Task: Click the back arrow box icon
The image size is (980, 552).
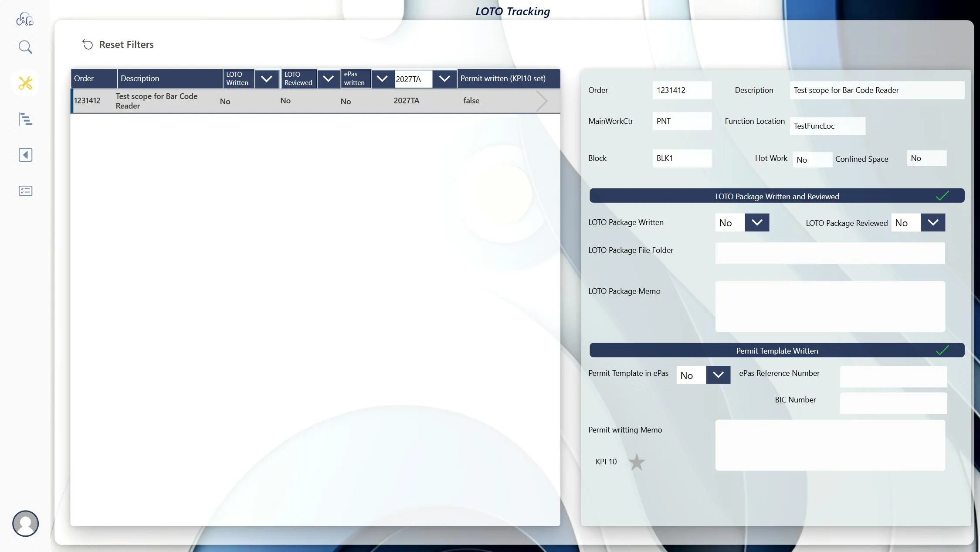Action: point(25,155)
